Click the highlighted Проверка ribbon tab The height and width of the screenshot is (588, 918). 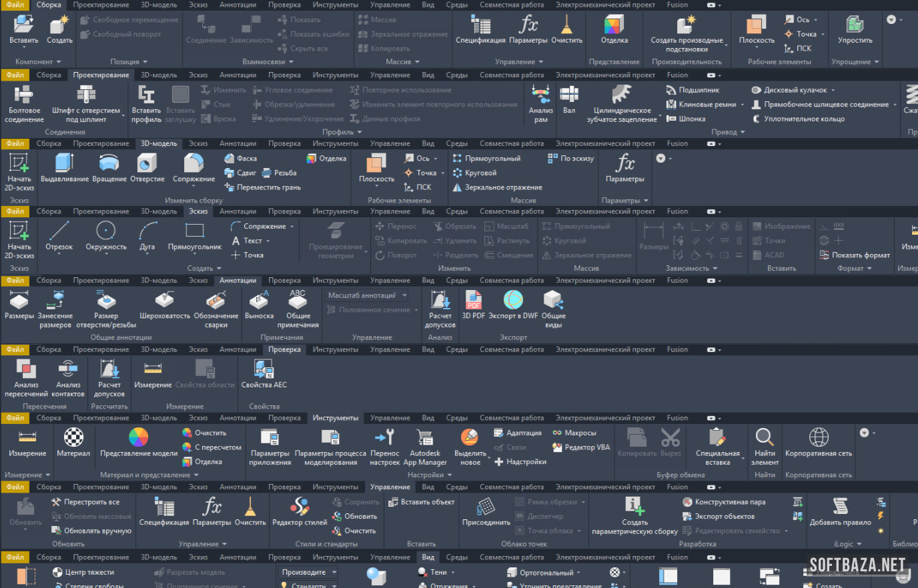click(284, 349)
